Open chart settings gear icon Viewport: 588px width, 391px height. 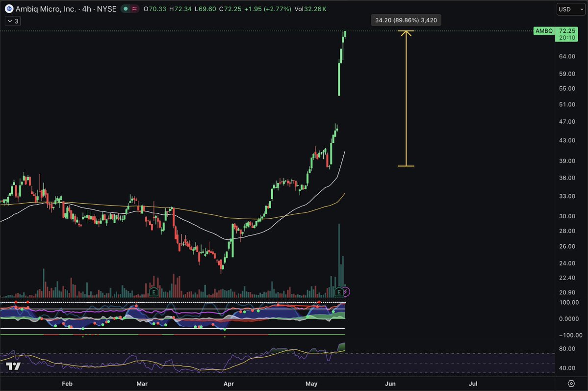pos(571,383)
